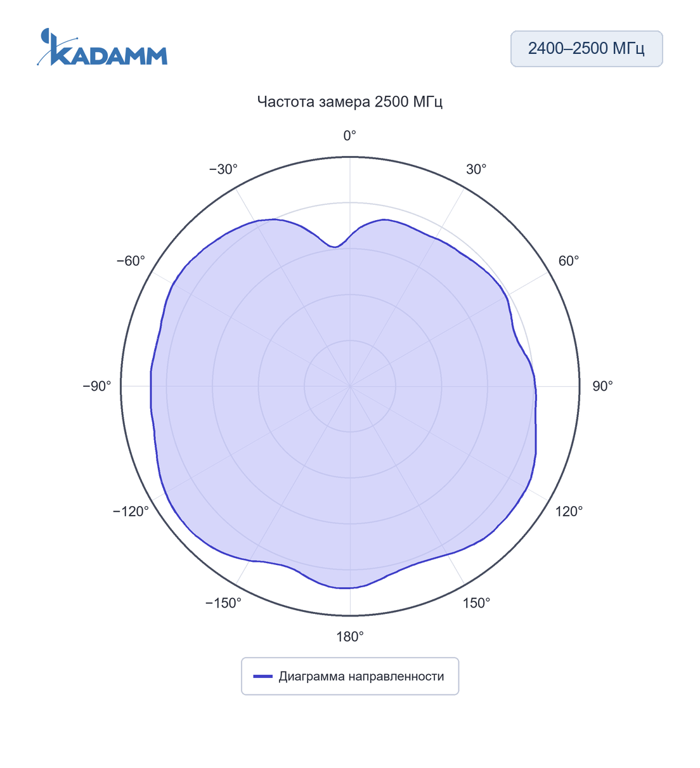
Task: Click the −90° angle label
Action: [97, 386]
